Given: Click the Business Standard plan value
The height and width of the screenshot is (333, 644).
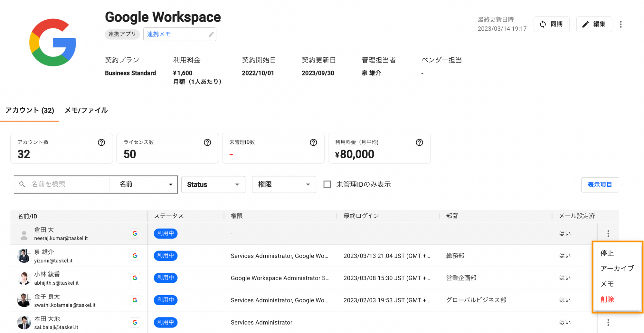Looking at the screenshot, I should click(x=130, y=73).
